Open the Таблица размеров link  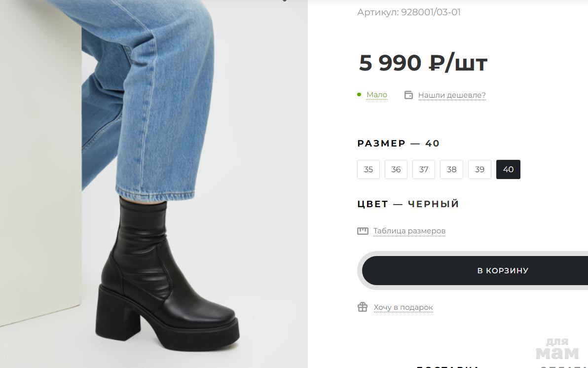point(409,231)
